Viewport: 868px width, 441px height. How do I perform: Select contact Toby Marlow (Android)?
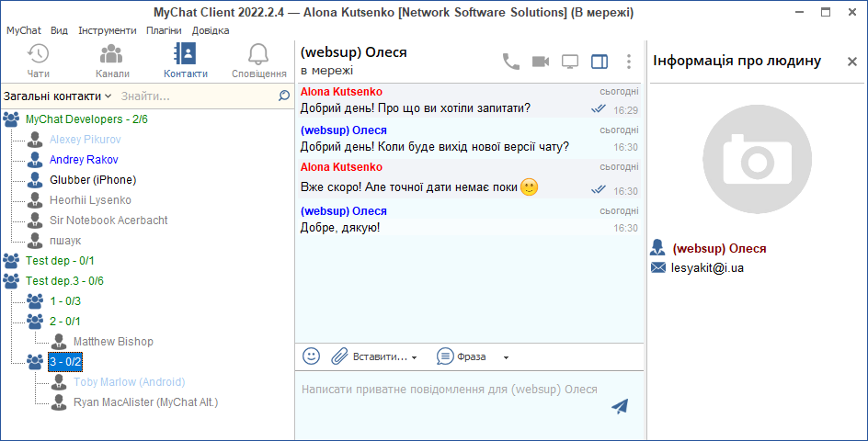129,382
